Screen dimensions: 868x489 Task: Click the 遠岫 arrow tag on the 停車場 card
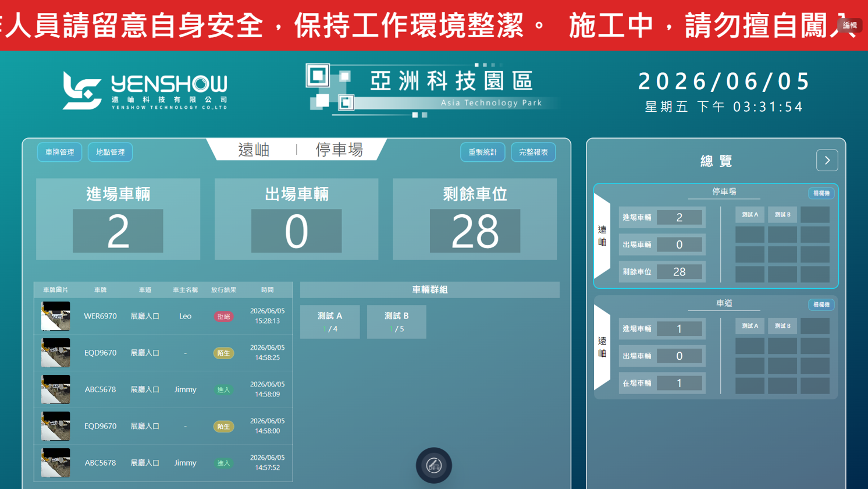602,236
